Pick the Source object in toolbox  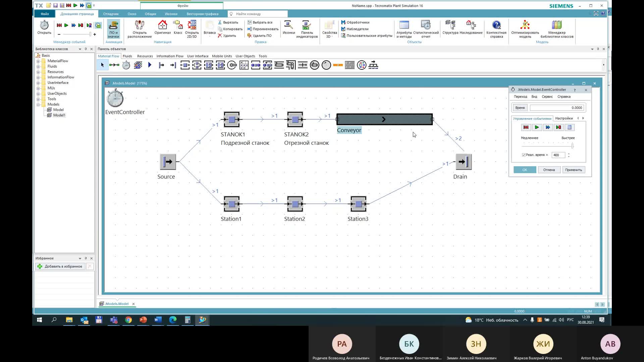tap(161, 65)
